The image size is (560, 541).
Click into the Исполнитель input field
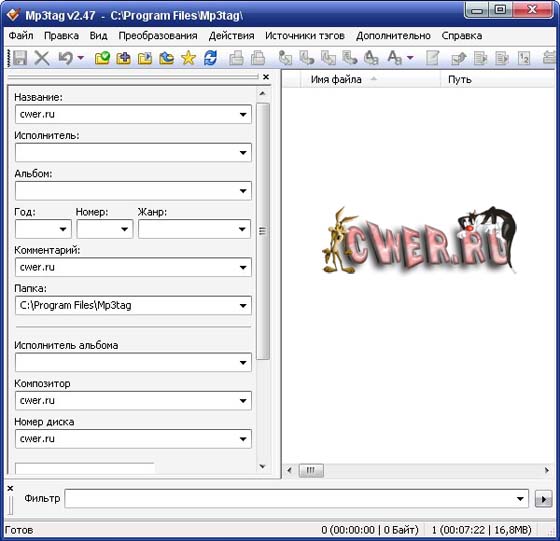133,152
